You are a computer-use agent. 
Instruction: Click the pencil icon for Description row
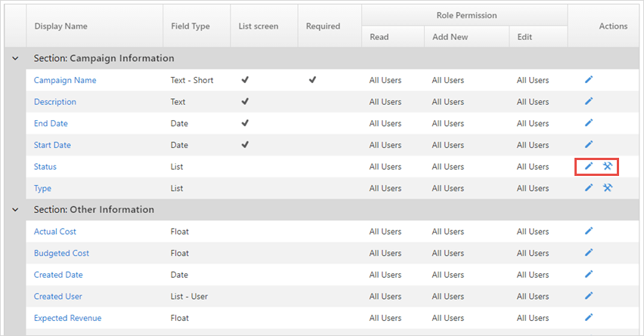(589, 101)
